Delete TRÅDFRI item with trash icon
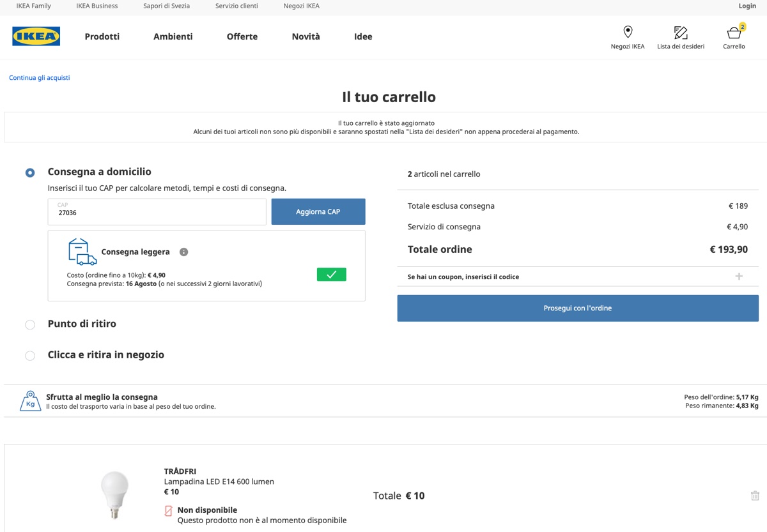This screenshot has width=767, height=532. point(755,496)
